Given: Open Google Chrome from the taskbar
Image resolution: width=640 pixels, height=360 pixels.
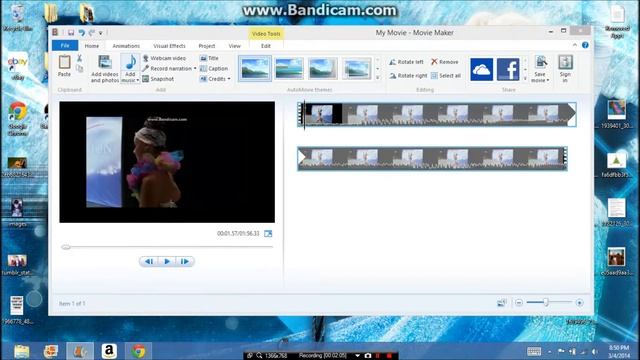Looking at the screenshot, I should click(x=138, y=351).
